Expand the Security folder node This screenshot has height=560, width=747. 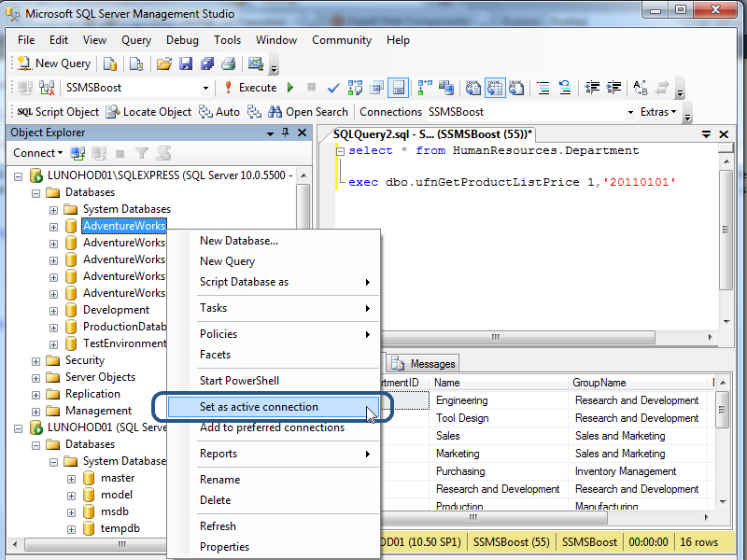35,361
